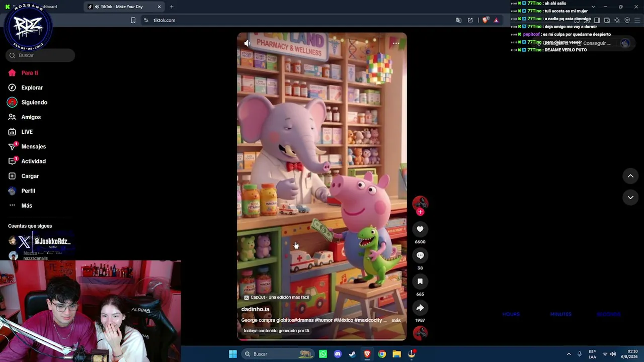Like the video with heart icon
The width and height of the screenshot is (644, 362).
point(420,229)
